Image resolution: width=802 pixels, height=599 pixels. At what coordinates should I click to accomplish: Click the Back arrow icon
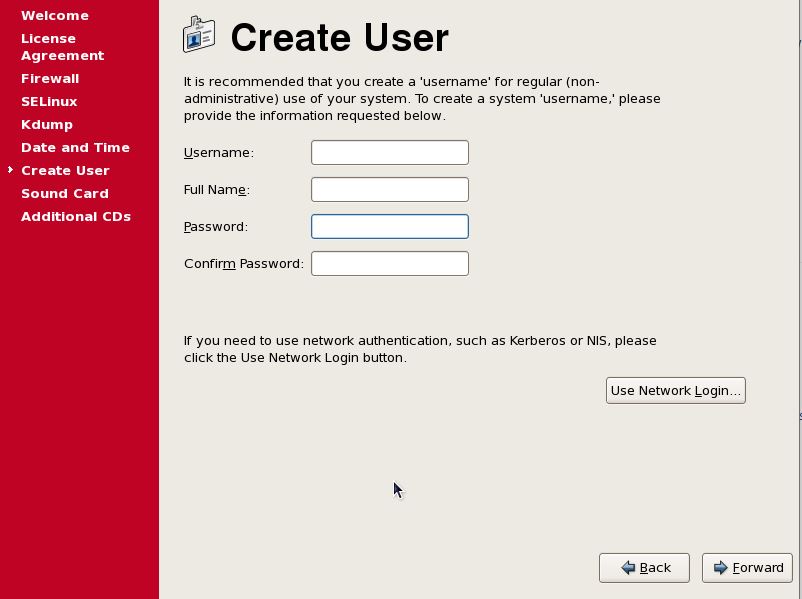coord(628,567)
